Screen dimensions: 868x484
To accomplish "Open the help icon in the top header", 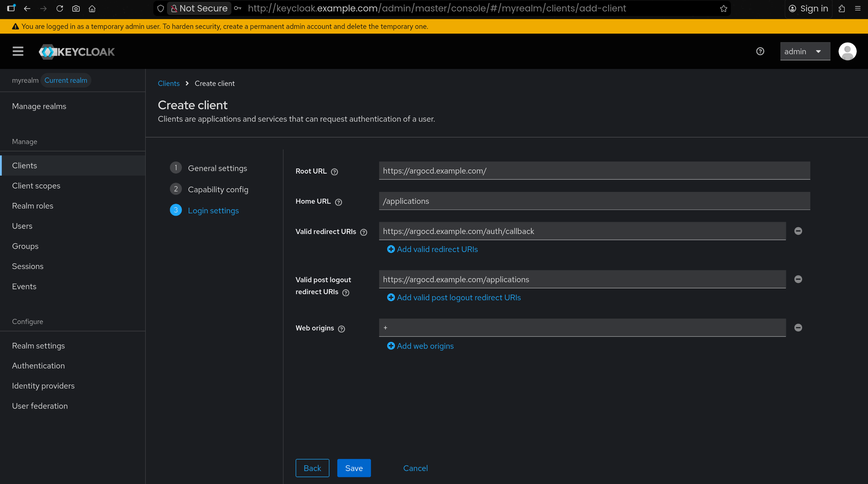I will [x=760, y=51].
